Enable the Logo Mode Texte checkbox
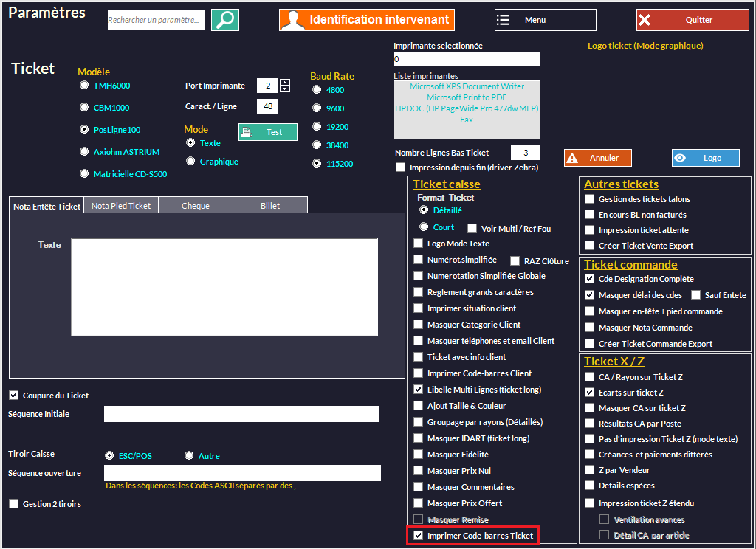 (419, 244)
